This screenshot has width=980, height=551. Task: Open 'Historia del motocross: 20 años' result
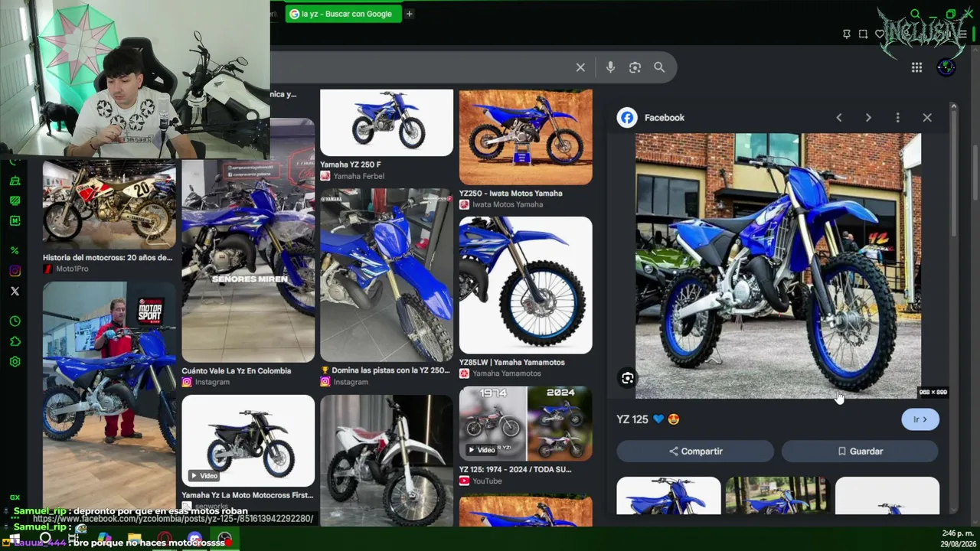tap(108, 258)
